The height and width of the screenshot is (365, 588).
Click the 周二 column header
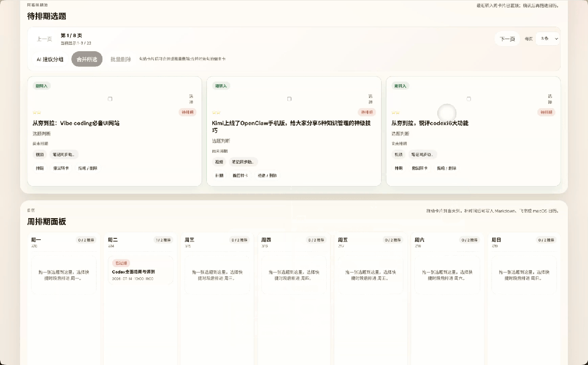(x=113, y=240)
